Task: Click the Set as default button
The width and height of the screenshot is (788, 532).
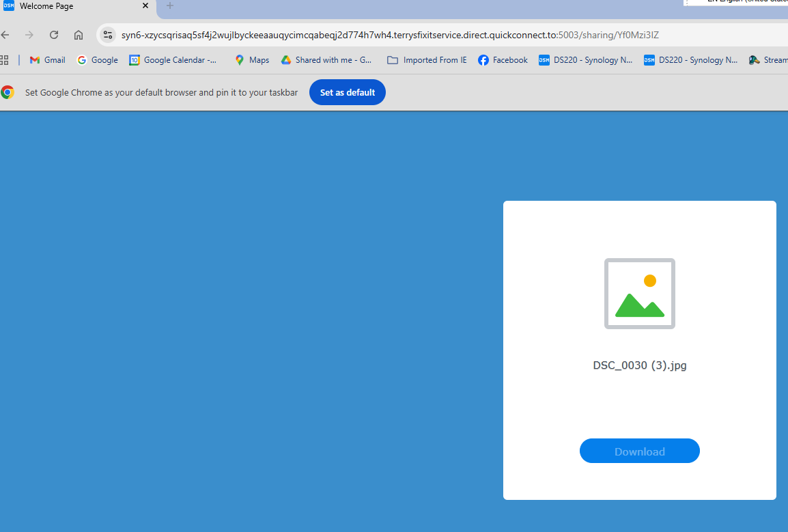Action: tap(347, 92)
